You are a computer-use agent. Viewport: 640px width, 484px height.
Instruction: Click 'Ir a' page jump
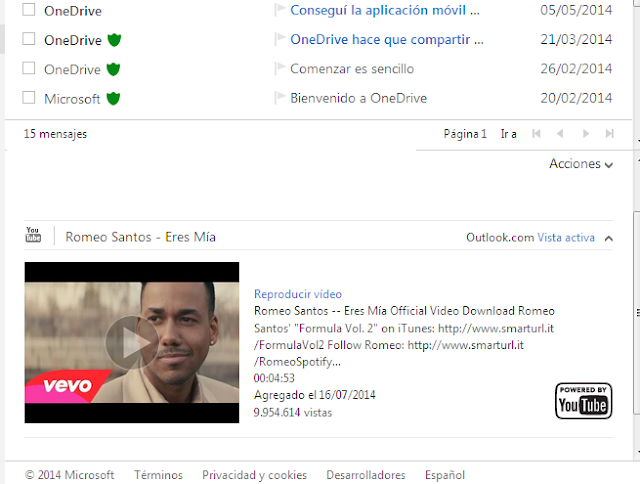coord(509,134)
